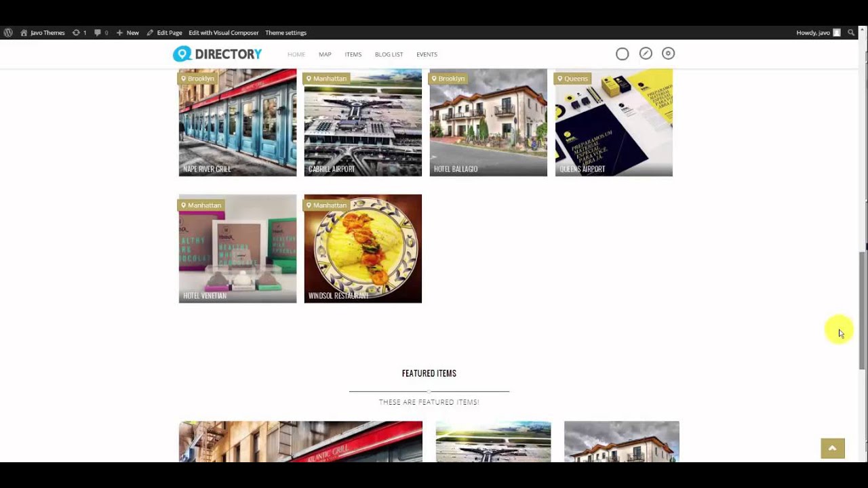Open the WordPress logo menu
This screenshot has width=868, height=488.
click(8, 33)
